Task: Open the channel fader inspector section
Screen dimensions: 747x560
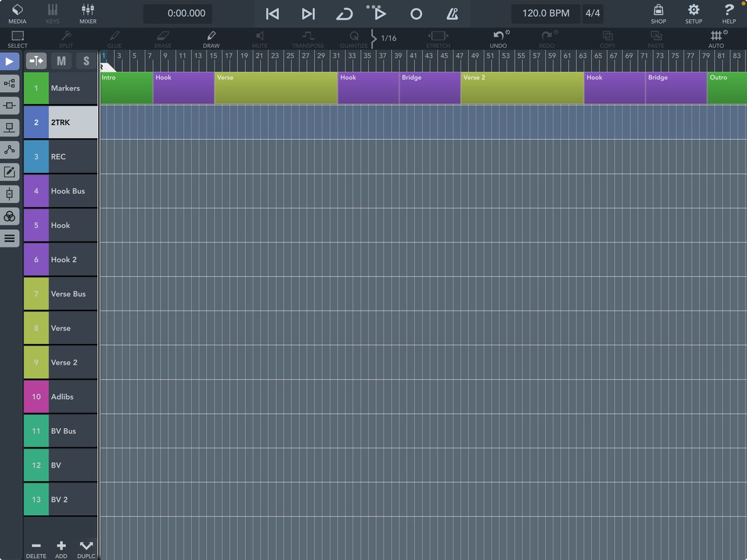Action: click(x=9, y=194)
